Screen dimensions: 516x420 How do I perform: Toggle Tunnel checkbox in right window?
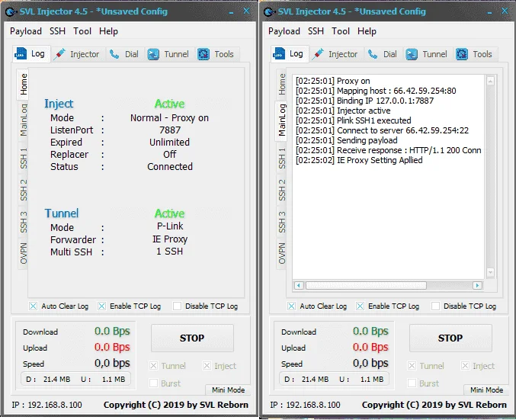pos(412,366)
